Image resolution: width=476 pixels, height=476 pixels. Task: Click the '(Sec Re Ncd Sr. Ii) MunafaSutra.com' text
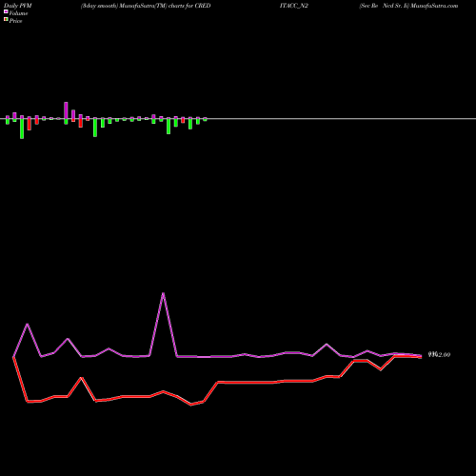pos(408,6)
